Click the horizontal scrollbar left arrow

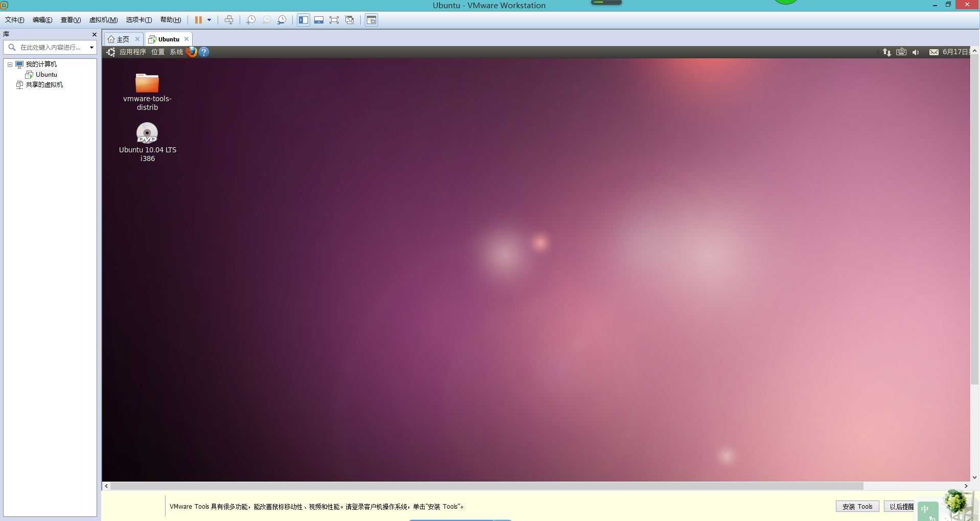(x=106, y=486)
